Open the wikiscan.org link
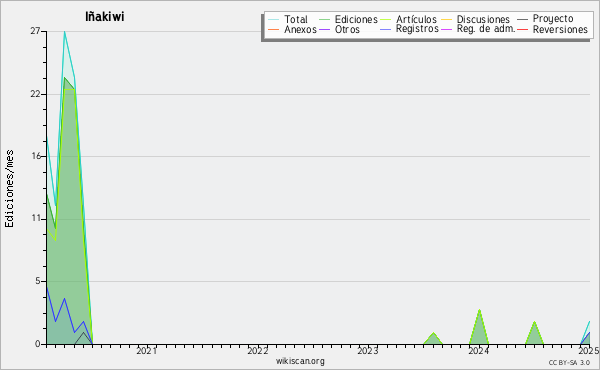This screenshot has width=600, height=370. pyautogui.click(x=300, y=361)
